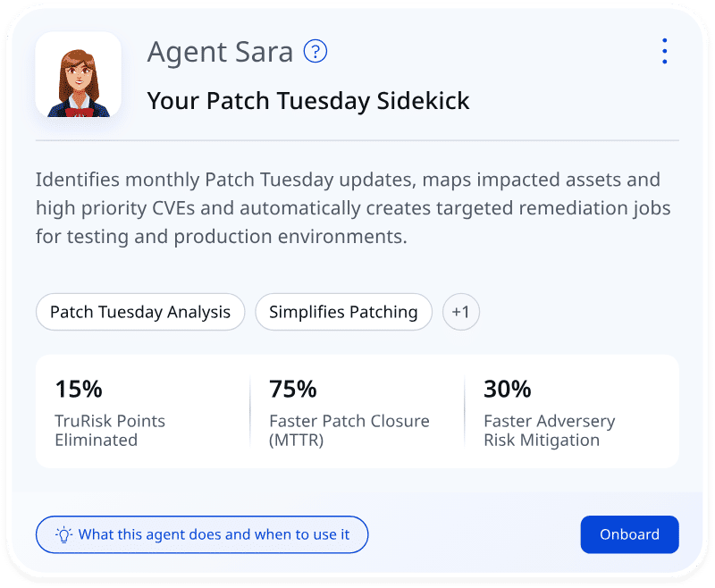The height and width of the screenshot is (588, 715).
Task: Expand the +1 hidden tags chip
Action: click(x=461, y=312)
